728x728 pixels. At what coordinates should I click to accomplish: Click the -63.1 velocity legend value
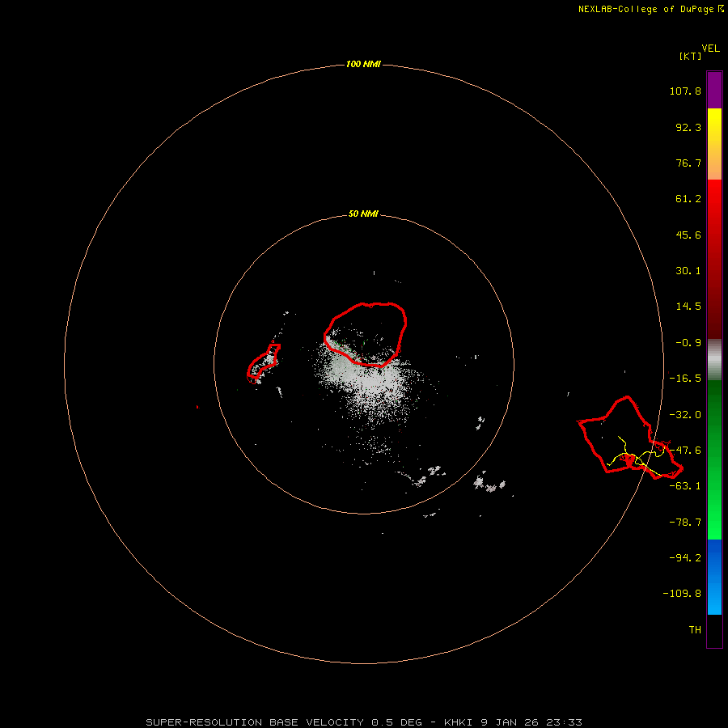[685, 486]
